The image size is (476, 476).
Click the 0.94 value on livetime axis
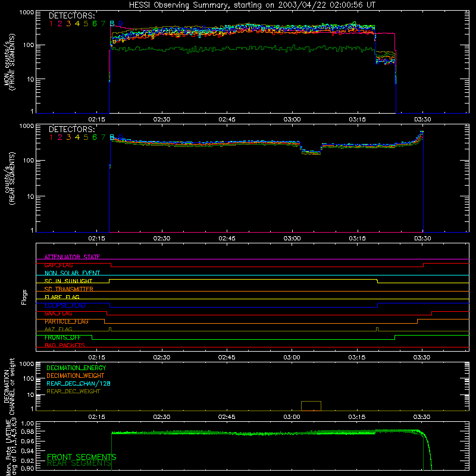click(x=27, y=451)
